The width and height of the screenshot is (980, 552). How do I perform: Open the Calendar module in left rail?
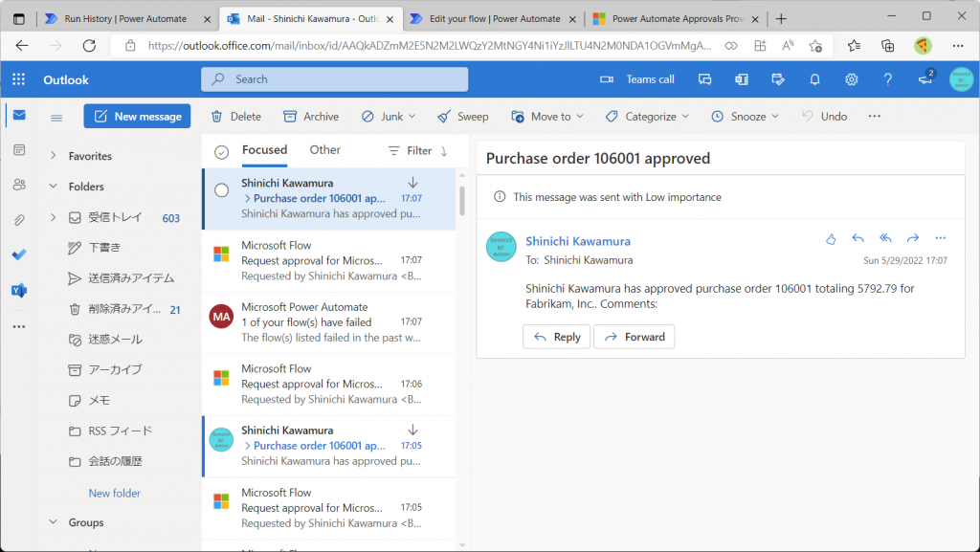point(19,150)
